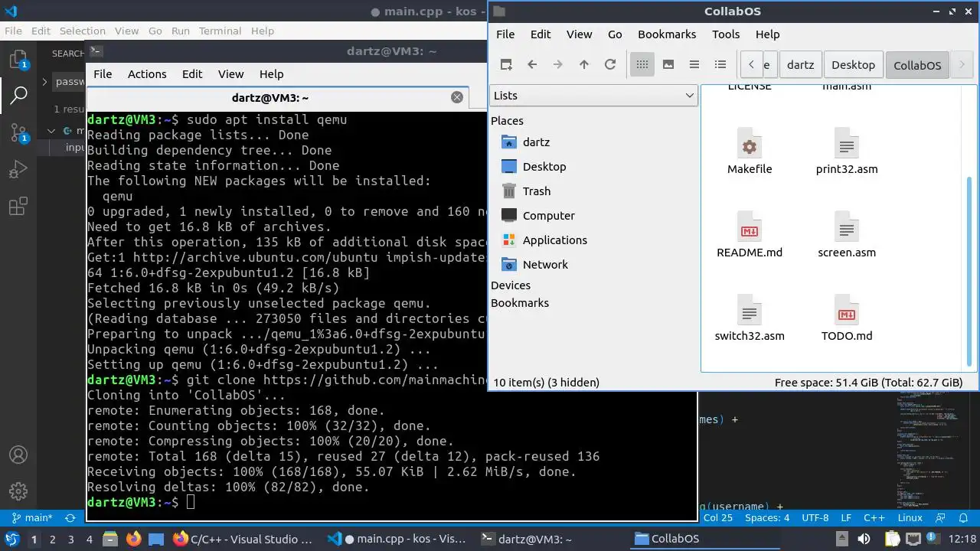Open VS Code Explorer view

click(x=18, y=60)
